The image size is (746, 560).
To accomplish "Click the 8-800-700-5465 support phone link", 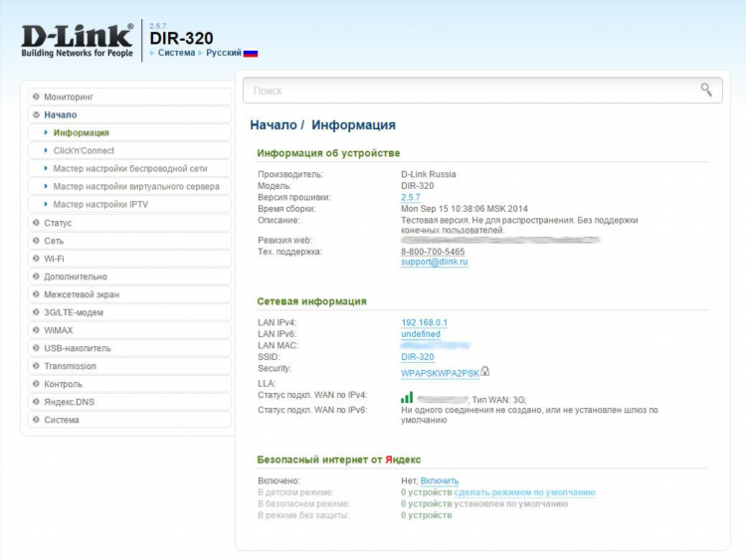I will click(x=433, y=252).
